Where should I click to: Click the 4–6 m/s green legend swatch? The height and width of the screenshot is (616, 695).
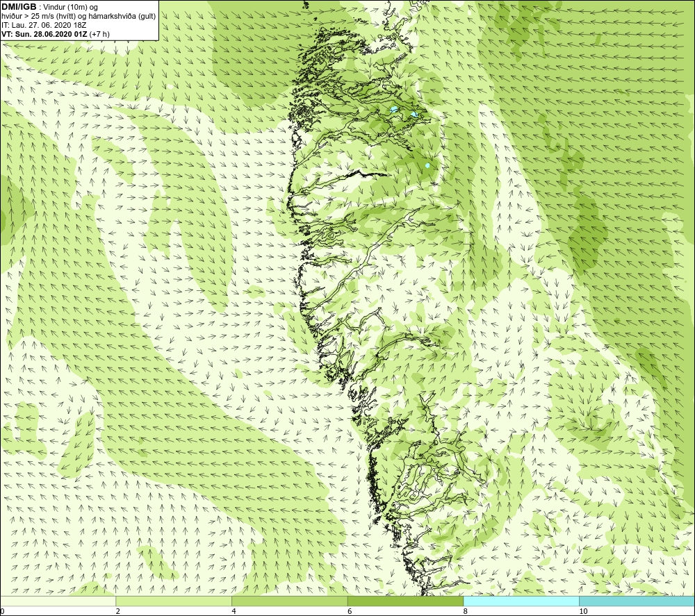click(x=289, y=601)
